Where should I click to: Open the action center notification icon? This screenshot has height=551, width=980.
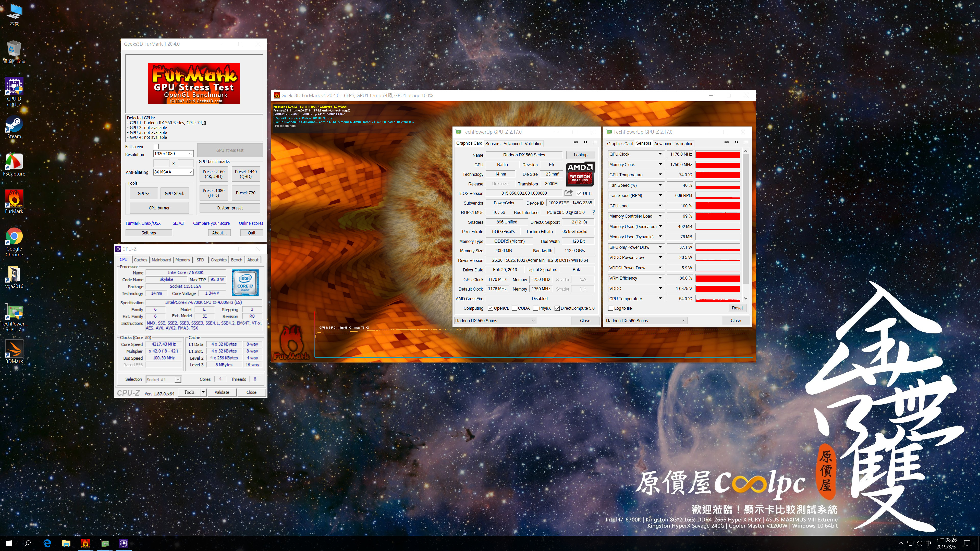coord(967,543)
